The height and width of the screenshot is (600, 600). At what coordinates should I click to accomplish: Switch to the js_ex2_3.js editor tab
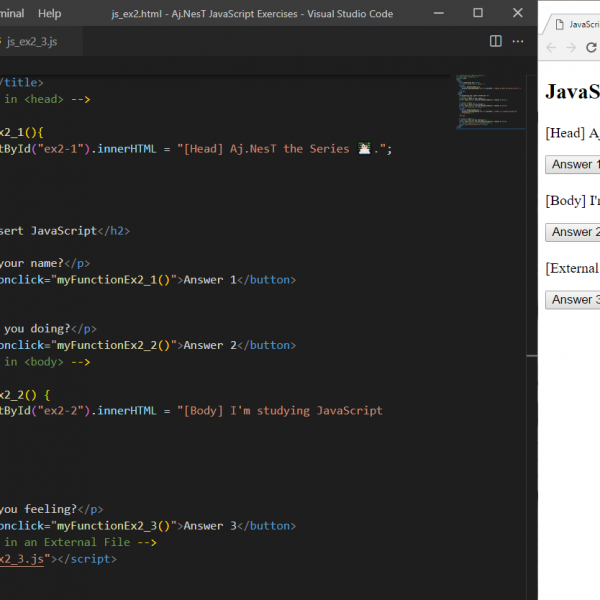pyautogui.click(x=33, y=41)
